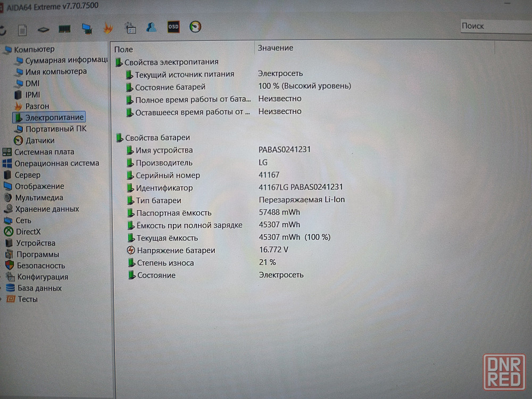Click the gauge icon in toolbar
The height and width of the screenshot is (399, 532).
coord(195,27)
